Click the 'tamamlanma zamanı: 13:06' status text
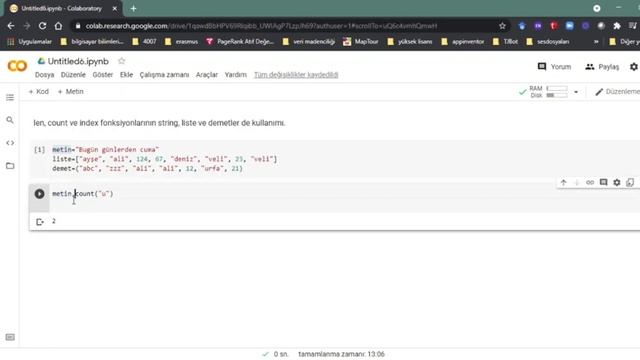This screenshot has width=640, height=360. [x=341, y=354]
